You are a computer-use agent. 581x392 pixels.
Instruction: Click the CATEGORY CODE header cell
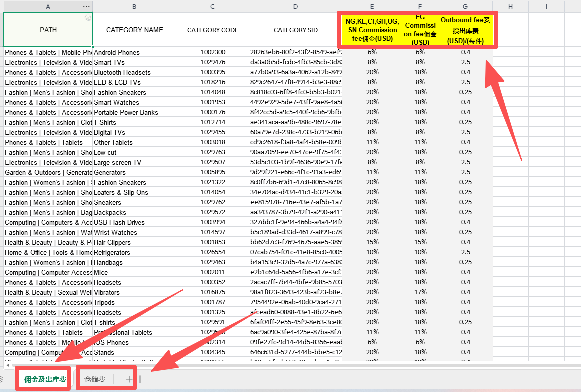212,30
